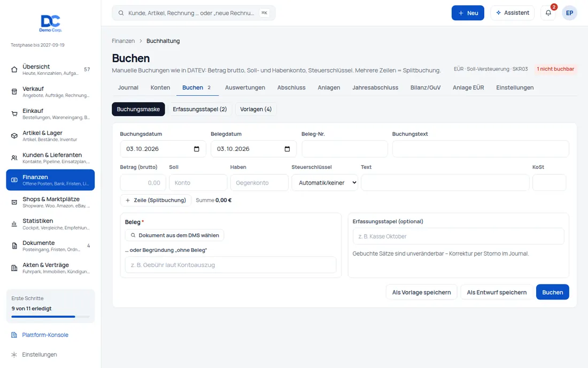Click Als Entwurf speichern
Viewport: 588px width, 368px height.
(497, 292)
